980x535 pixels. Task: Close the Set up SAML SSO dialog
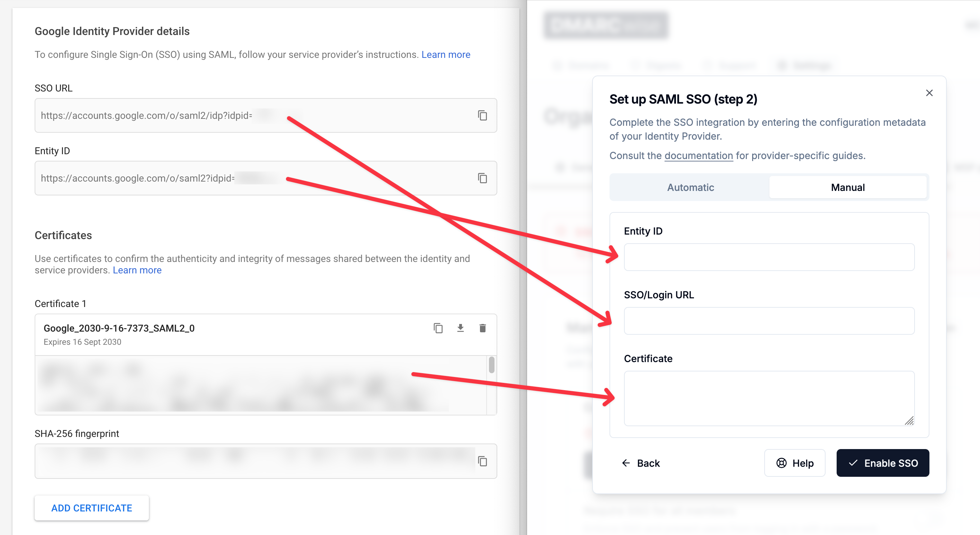click(929, 93)
